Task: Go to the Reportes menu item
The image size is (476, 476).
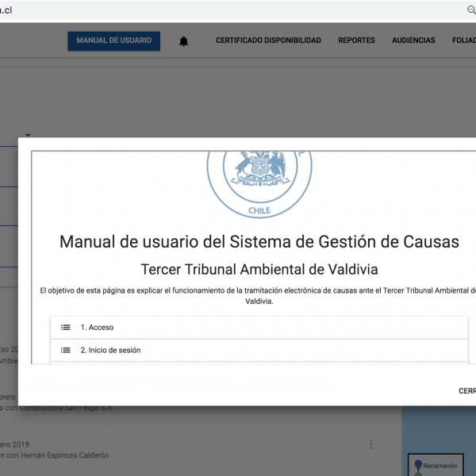Action: pos(356,40)
